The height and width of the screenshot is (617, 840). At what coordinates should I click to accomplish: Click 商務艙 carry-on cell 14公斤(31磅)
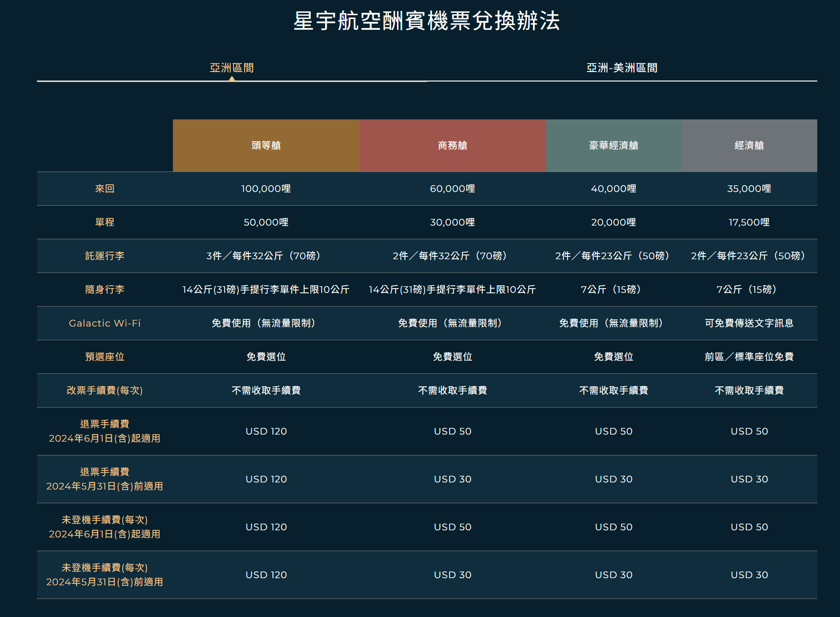(x=453, y=290)
